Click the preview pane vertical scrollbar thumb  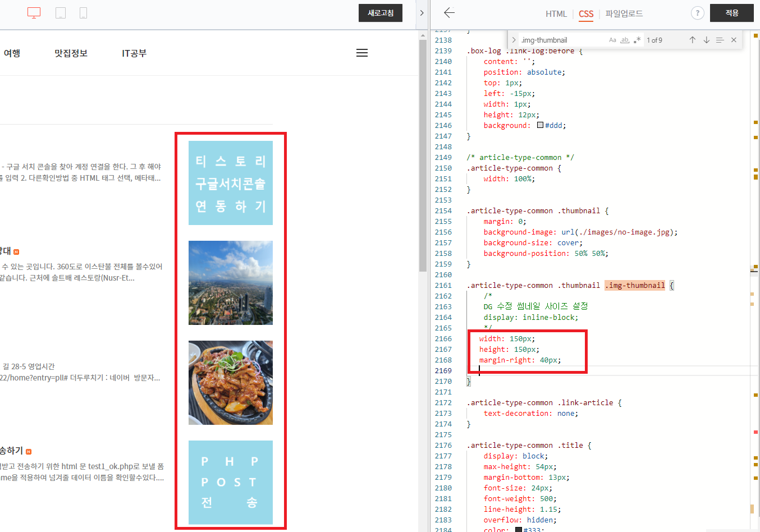point(423,155)
